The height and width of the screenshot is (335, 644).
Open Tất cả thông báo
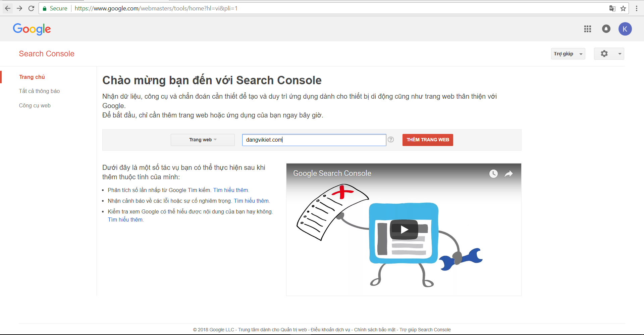[39, 91]
